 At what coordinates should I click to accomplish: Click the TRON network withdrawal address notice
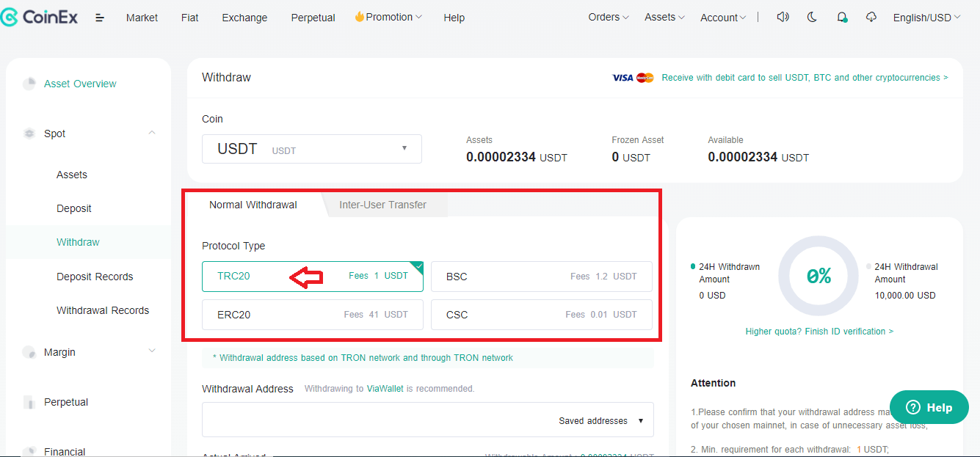tap(363, 358)
